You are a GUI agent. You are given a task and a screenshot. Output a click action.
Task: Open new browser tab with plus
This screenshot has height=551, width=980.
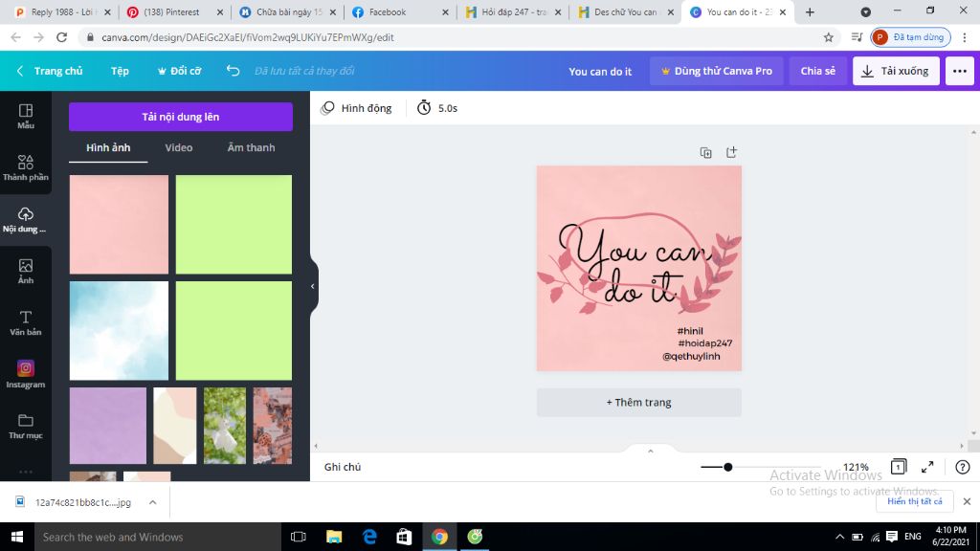coord(810,11)
